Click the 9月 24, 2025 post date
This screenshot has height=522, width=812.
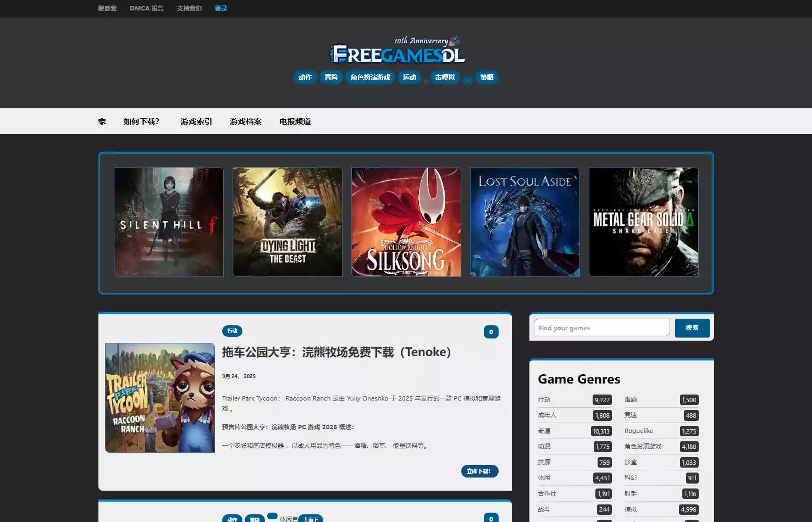click(239, 376)
